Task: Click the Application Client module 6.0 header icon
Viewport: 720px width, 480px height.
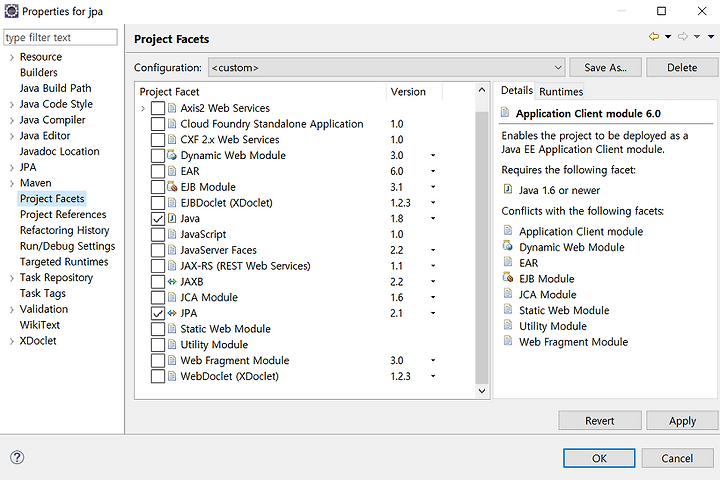Action: (x=505, y=112)
